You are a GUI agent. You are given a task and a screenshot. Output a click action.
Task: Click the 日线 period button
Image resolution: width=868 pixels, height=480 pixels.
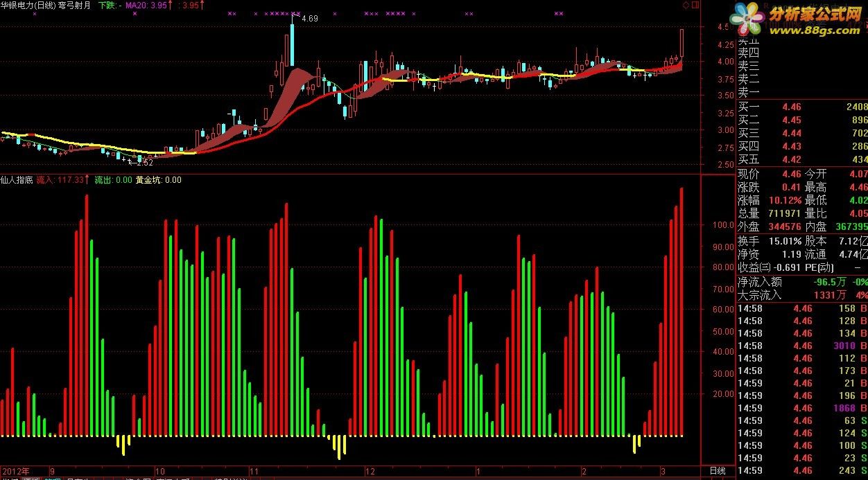point(718,471)
